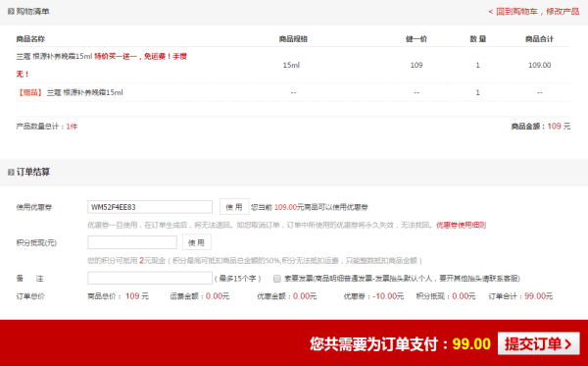
Task: Click the 订单合计：99.00元 order total
Action: (x=520, y=296)
